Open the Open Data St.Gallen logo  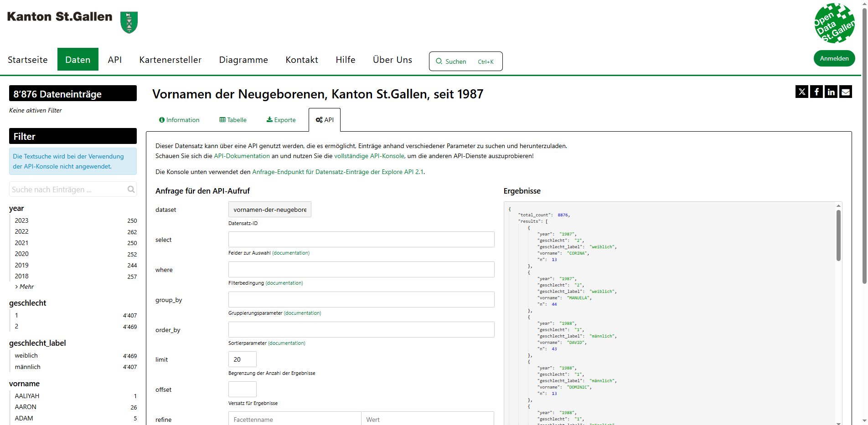(x=835, y=24)
